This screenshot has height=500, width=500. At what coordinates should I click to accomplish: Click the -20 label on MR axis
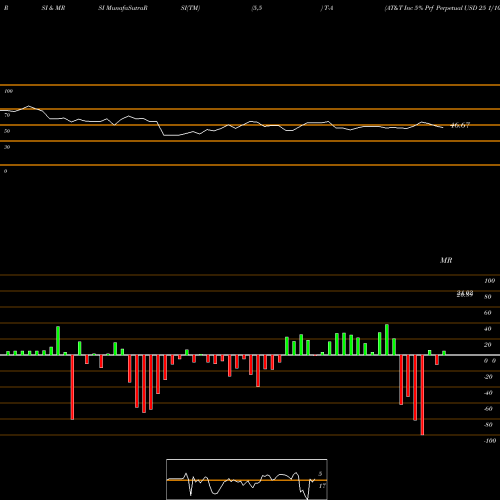click(x=488, y=377)
